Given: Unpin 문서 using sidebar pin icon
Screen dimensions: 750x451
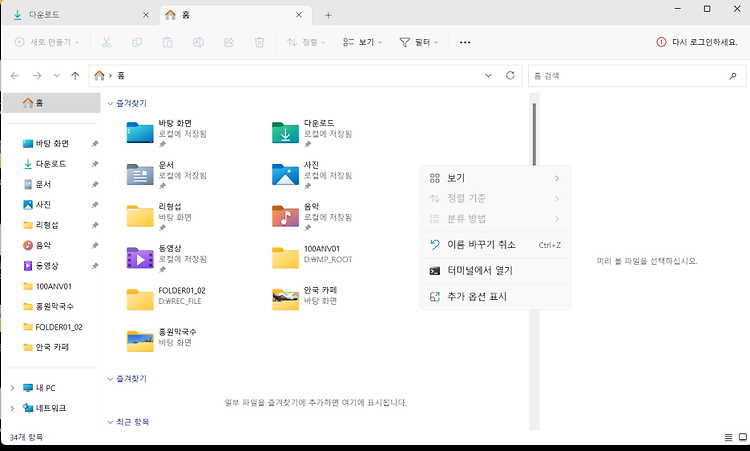Looking at the screenshot, I should coord(95,184).
